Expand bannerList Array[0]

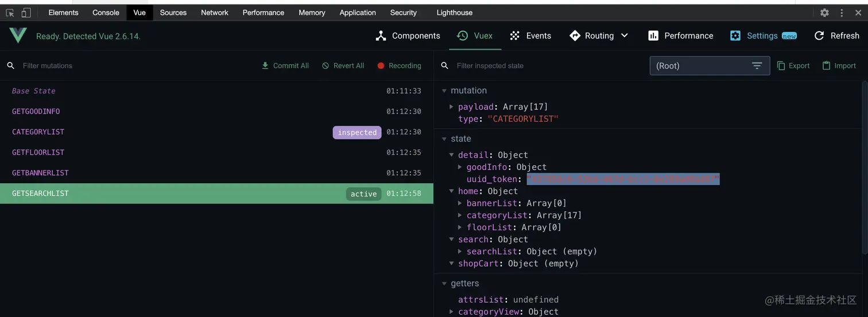tap(460, 203)
